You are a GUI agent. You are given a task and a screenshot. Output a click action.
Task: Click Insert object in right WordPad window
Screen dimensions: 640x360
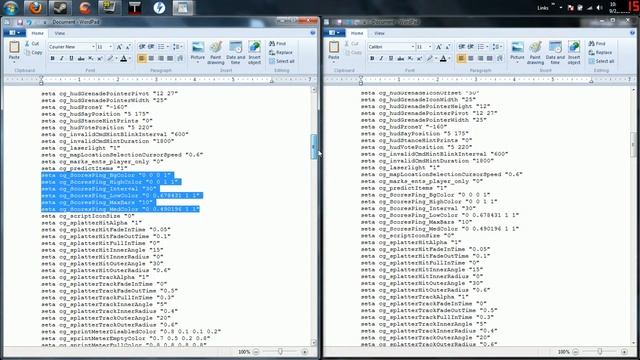574,53
